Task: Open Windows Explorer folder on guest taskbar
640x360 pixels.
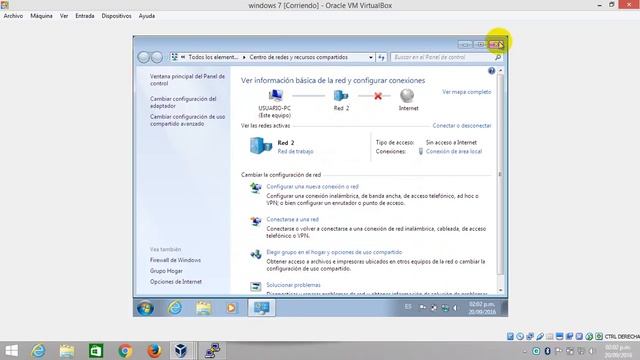Action: click(x=203, y=308)
